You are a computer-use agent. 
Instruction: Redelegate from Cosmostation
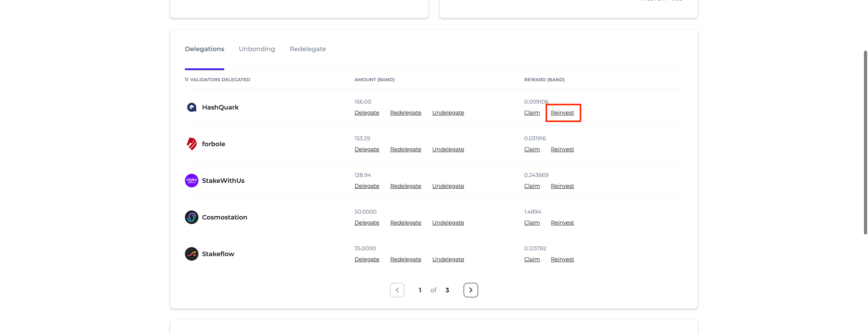tap(406, 223)
